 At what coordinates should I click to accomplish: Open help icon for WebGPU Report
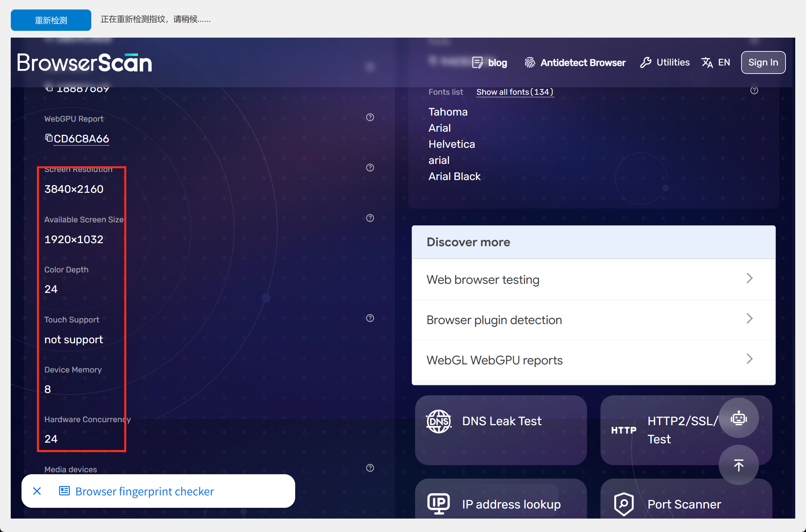pyautogui.click(x=370, y=118)
